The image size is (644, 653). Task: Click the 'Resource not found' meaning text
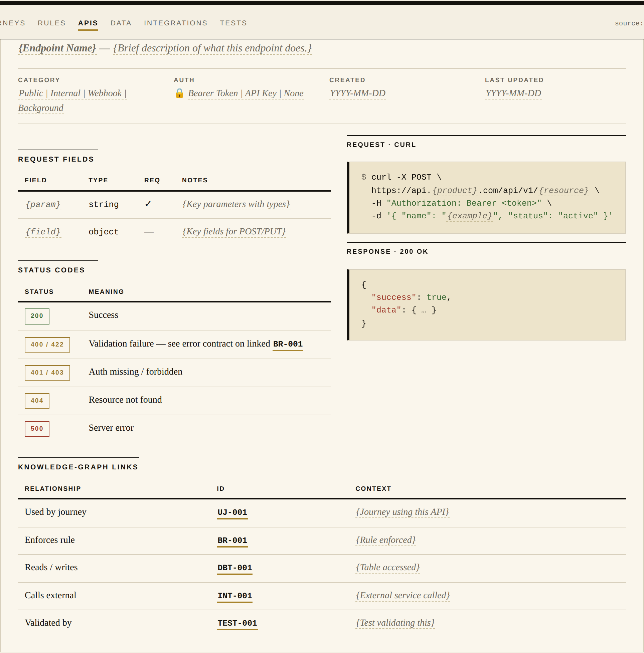(125, 400)
